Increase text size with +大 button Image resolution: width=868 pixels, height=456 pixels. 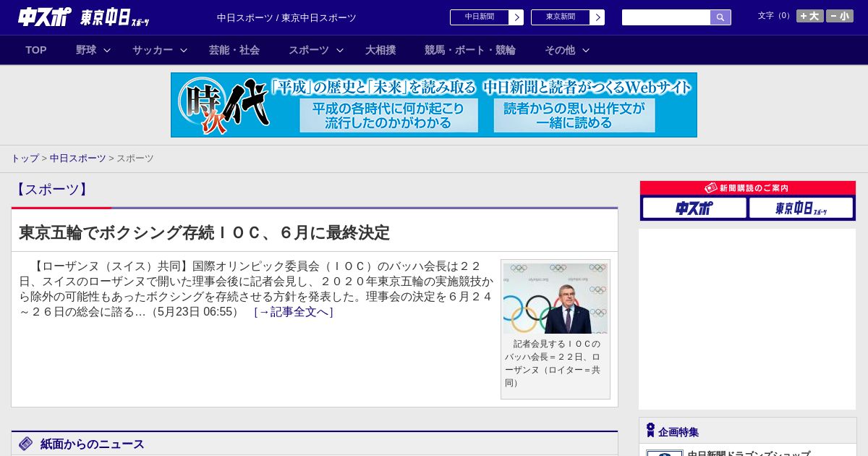(x=809, y=16)
